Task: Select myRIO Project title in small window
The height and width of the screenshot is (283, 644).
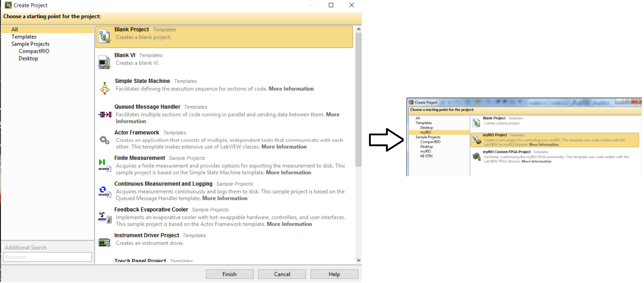Action: click(495, 135)
